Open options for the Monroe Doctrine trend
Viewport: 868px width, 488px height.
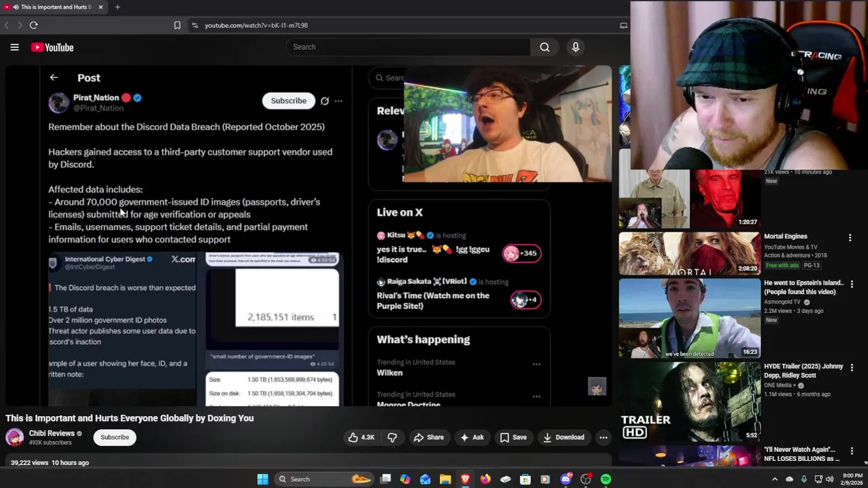point(536,396)
